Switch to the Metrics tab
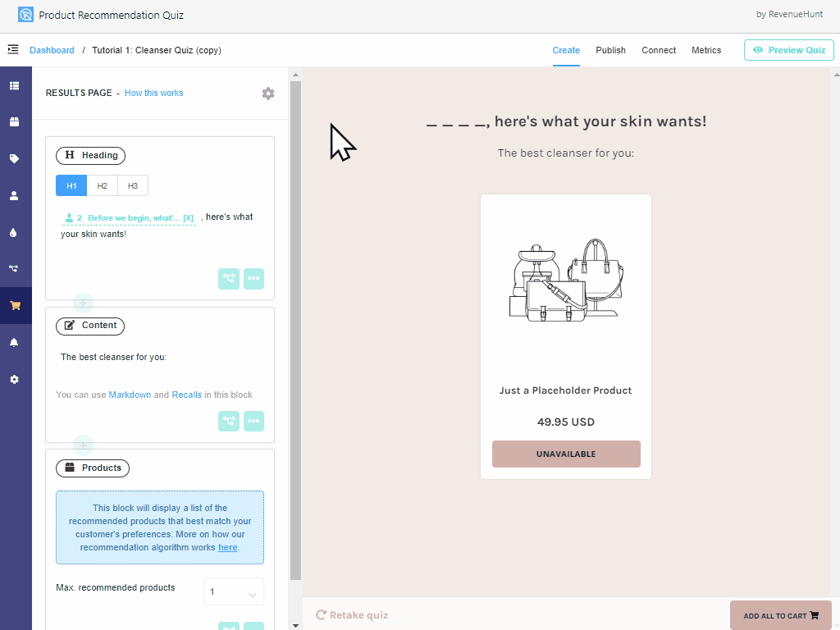 [x=706, y=50]
